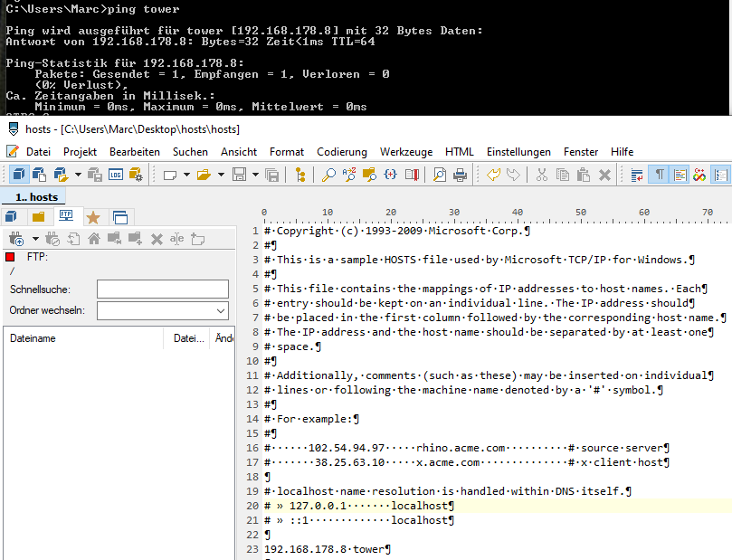Click the Redo arrow icon

pos(514,175)
